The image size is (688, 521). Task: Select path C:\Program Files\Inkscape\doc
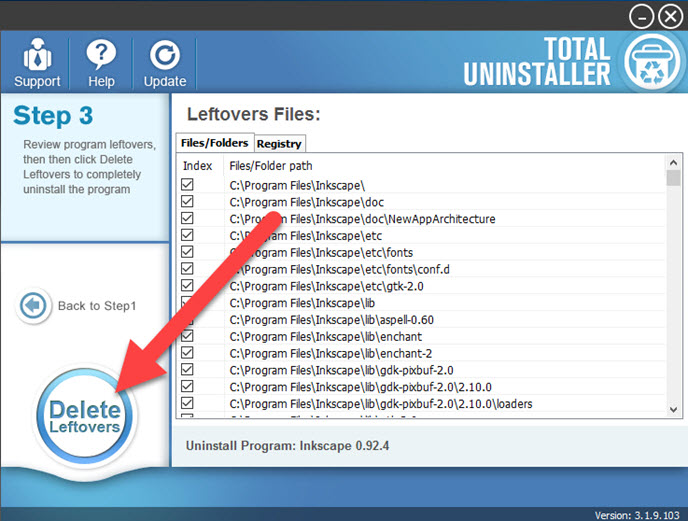[307, 202]
